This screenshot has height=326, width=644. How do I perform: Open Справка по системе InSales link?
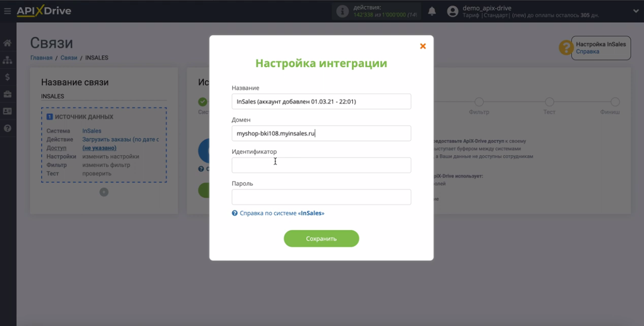[x=282, y=213]
